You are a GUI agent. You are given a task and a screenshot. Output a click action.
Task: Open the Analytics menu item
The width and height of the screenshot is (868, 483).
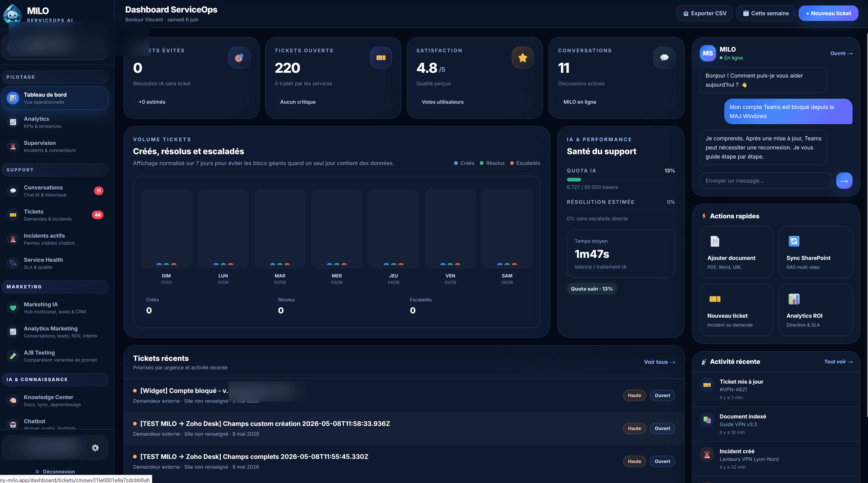point(55,122)
